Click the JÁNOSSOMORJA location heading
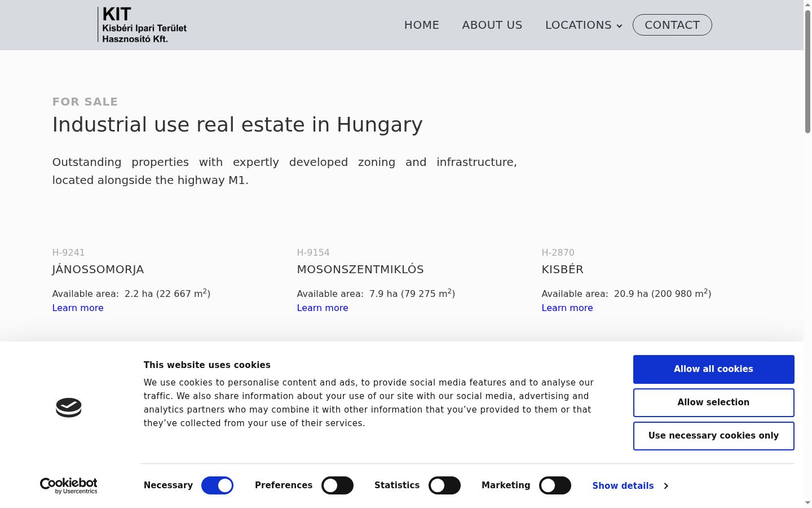812x508 pixels. pos(98,269)
